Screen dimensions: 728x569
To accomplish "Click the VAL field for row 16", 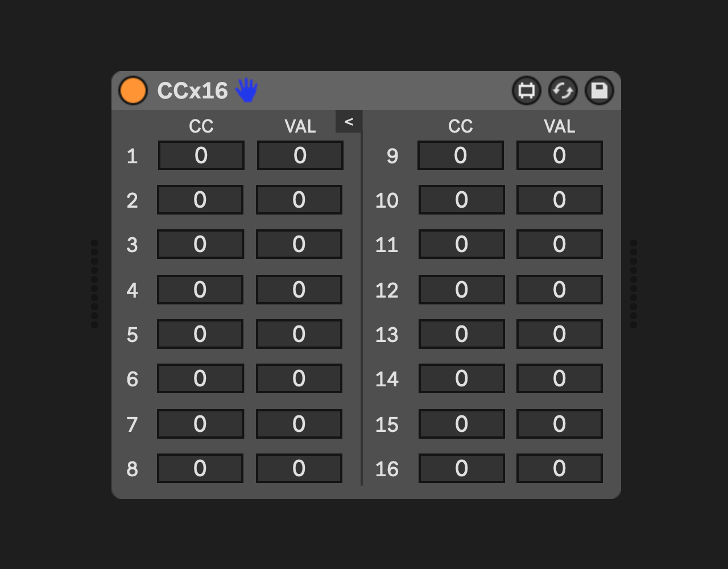I will click(560, 468).
